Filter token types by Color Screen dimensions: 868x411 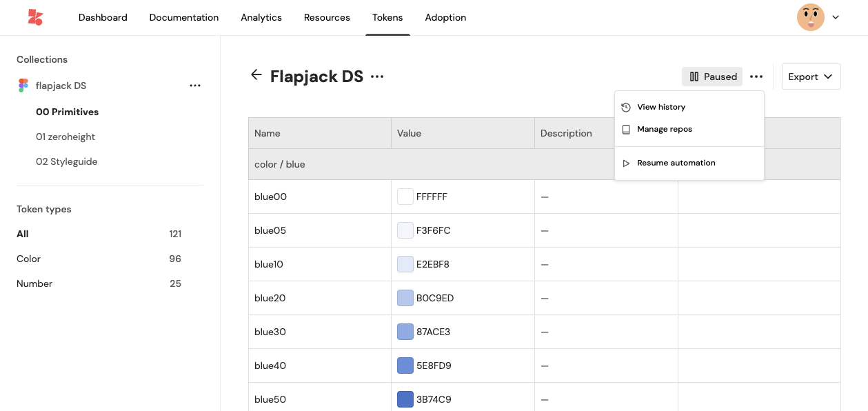coord(29,259)
